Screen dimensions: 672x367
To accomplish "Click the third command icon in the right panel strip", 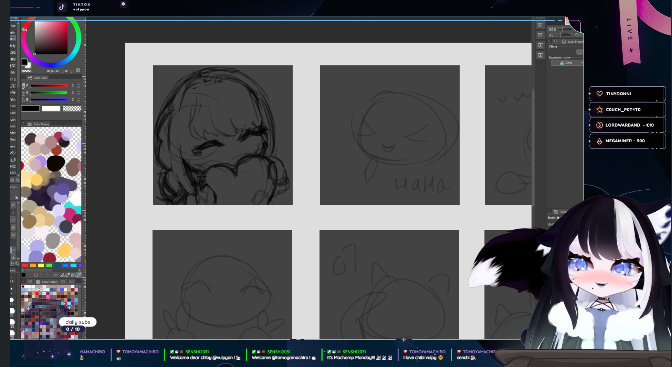I will point(540,45).
